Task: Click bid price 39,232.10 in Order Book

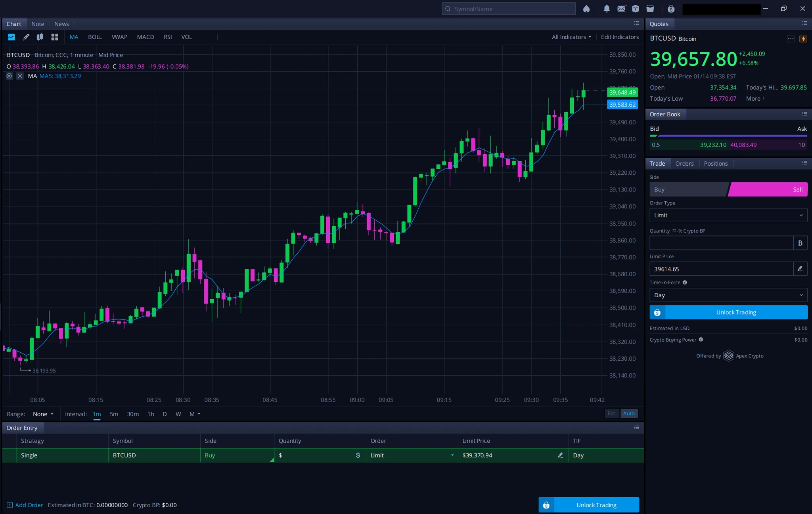Action: tap(713, 145)
